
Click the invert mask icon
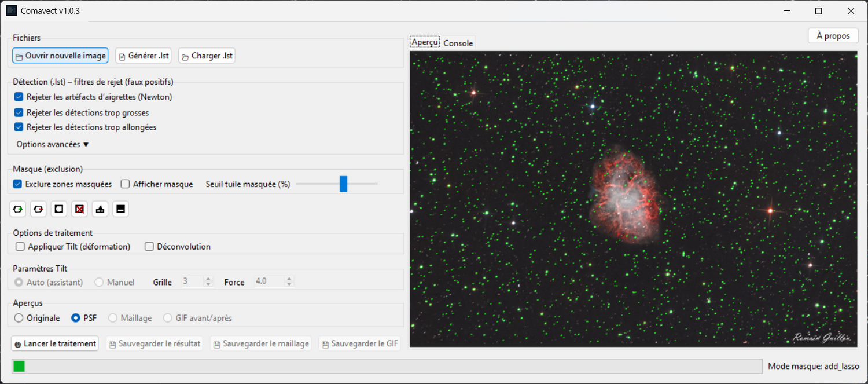(x=120, y=209)
